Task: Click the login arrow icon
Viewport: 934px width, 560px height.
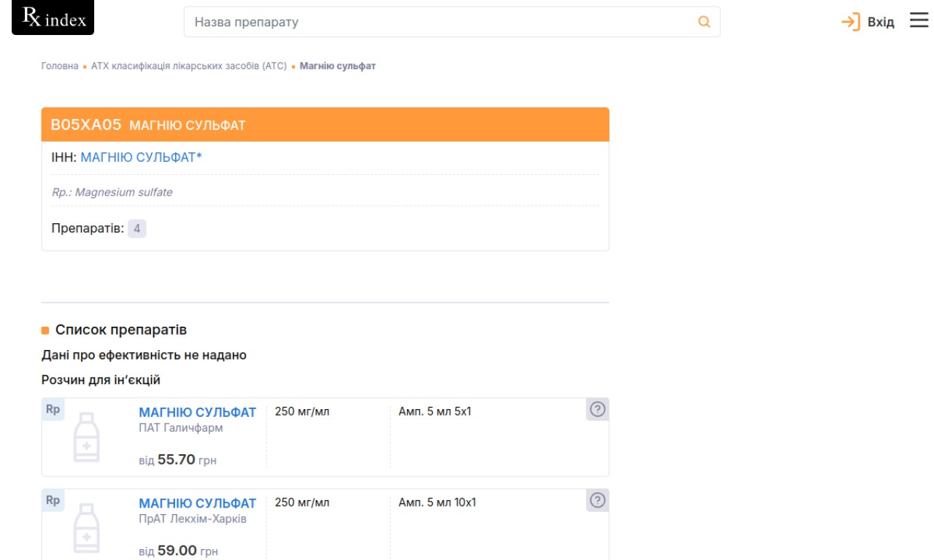Action: [x=850, y=22]
